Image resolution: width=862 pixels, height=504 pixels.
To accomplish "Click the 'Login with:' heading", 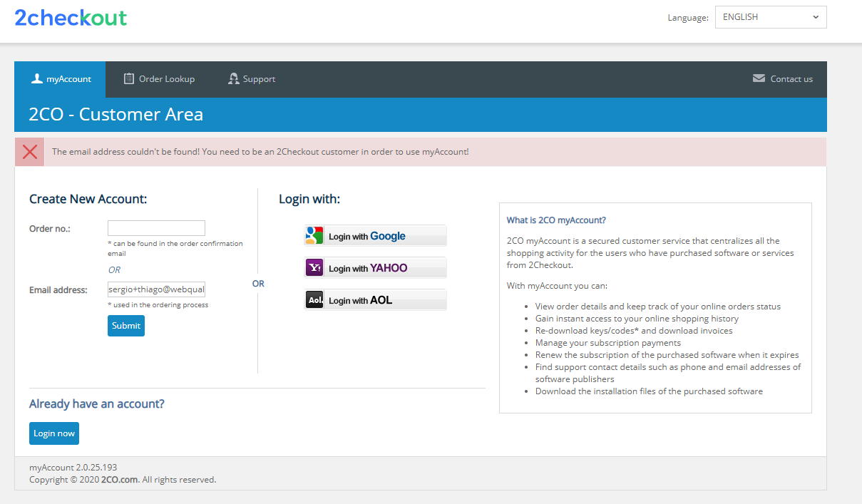I will pyautogui.click(x=309, y=199).
